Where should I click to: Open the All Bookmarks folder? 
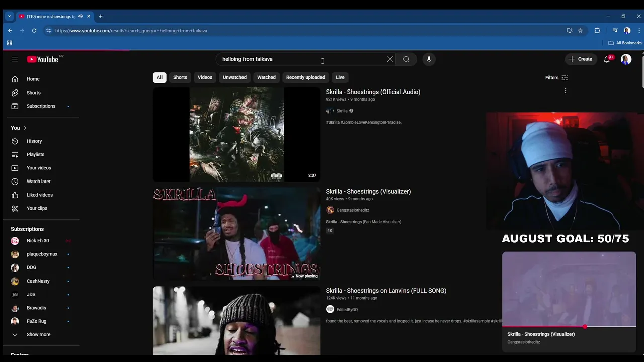625,43
